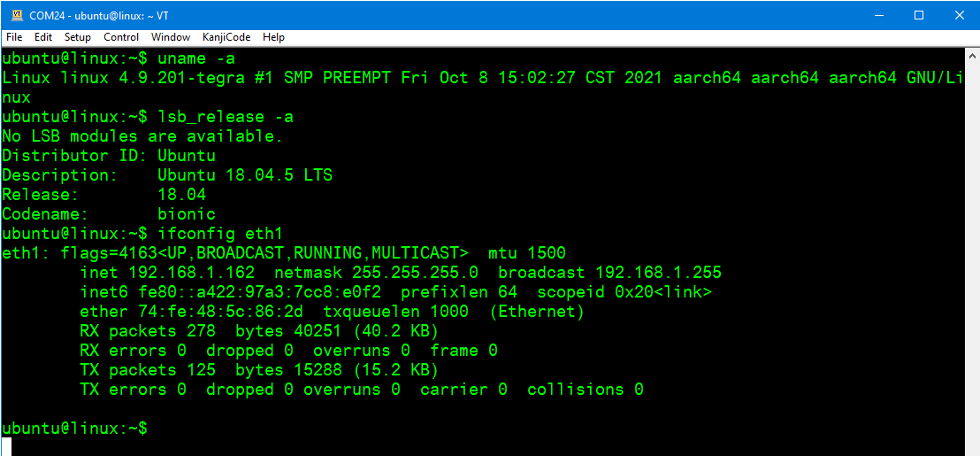Open the Setup menu

pyautogui.click(x=77, y=37)
